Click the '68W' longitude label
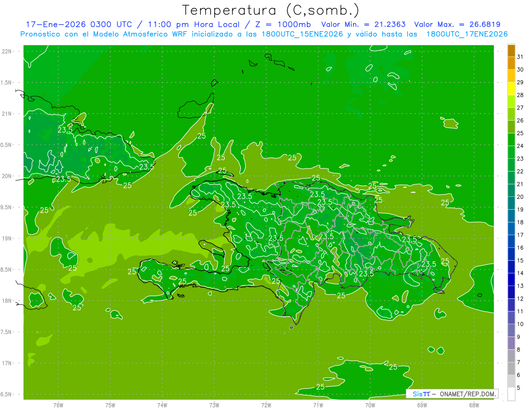532x411 pixels. pyautogui.click(x=474, y=405)
